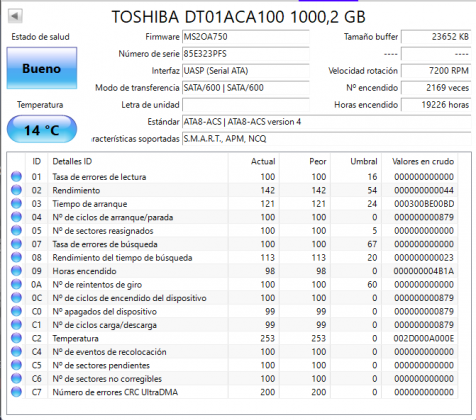Select 'Nº de ciclos de encendido del dispositivo'
Screen dimensions: 476x420
233,298
